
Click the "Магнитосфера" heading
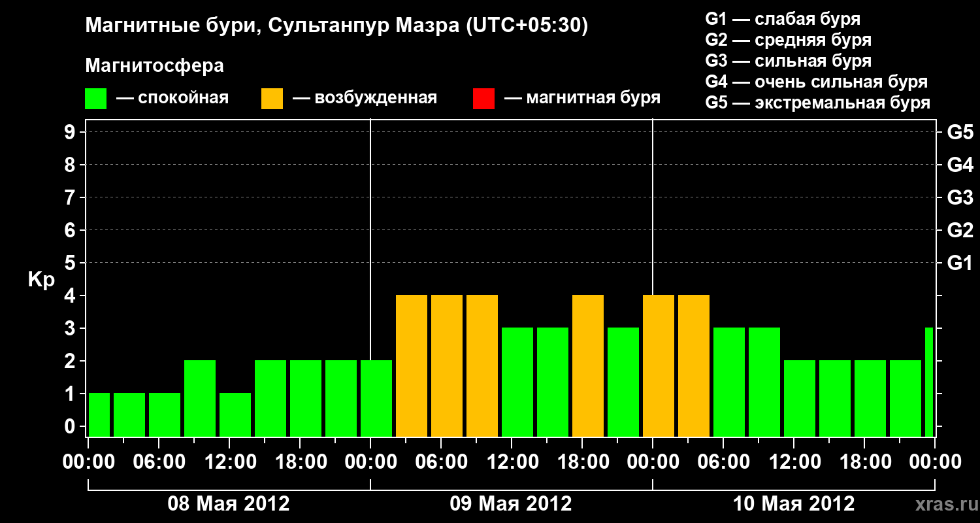[x=154, y=66]
